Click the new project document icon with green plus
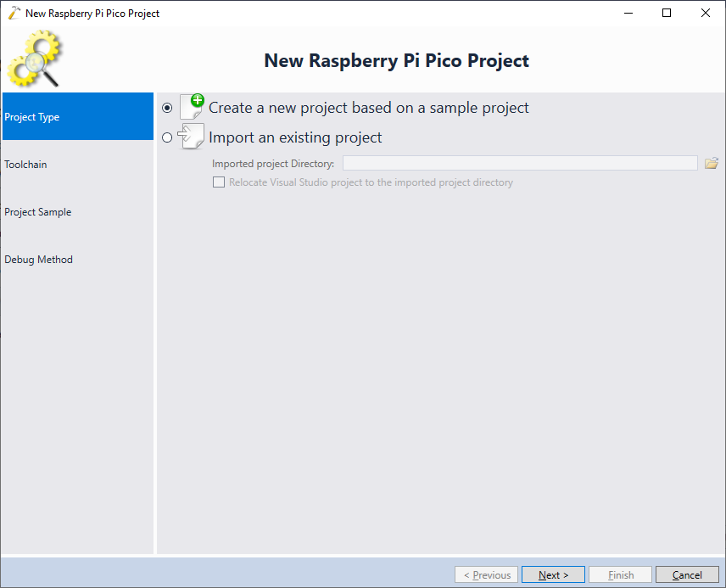This screenshot has height=588, width=726. (x=192, y=107)
